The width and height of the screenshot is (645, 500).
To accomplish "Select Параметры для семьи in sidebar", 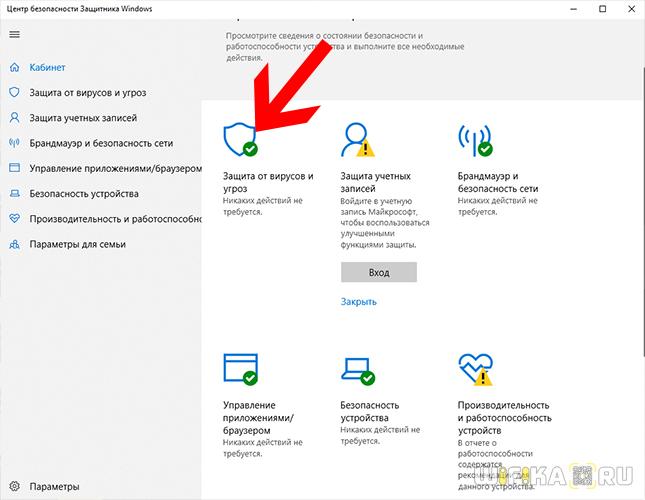I will pyautogui.click(x=78, y=244).
